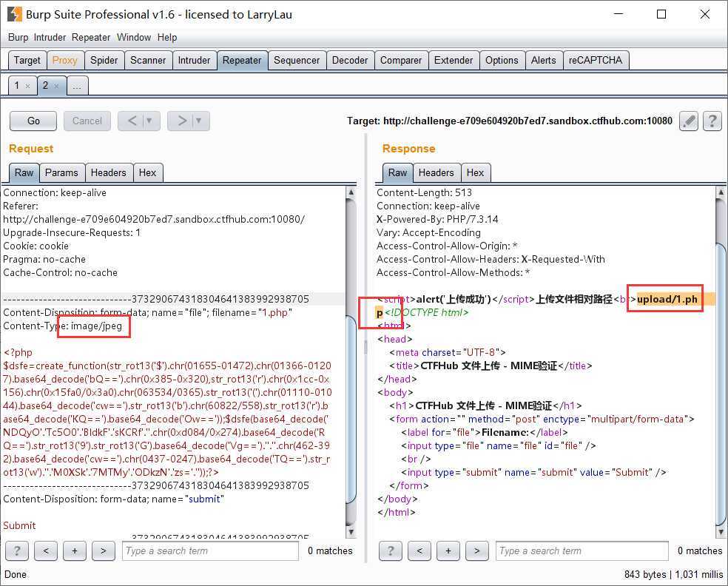Click the disabled Cancel button

click(87, 121)
